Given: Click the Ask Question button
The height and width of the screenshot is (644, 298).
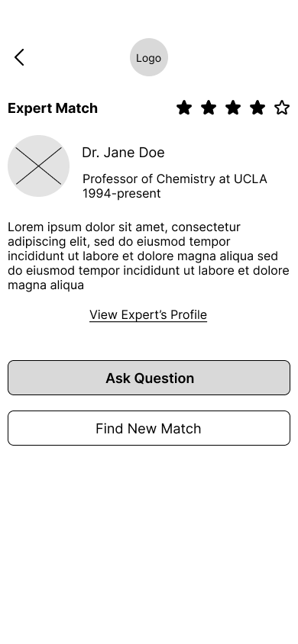Looking at the screenshot, I should point(149,378).
